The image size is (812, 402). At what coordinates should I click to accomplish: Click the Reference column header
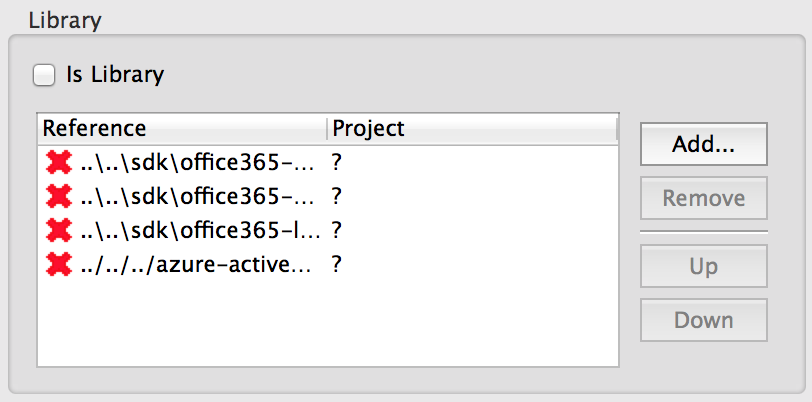(182, 128)
